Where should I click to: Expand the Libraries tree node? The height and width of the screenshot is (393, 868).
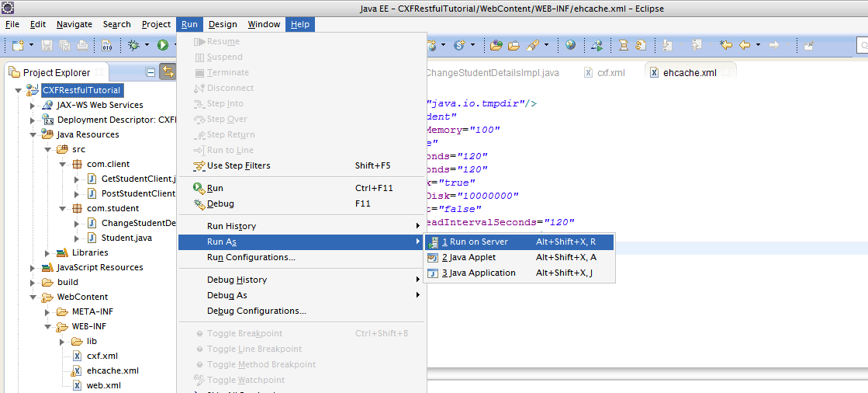pos(47,253)
